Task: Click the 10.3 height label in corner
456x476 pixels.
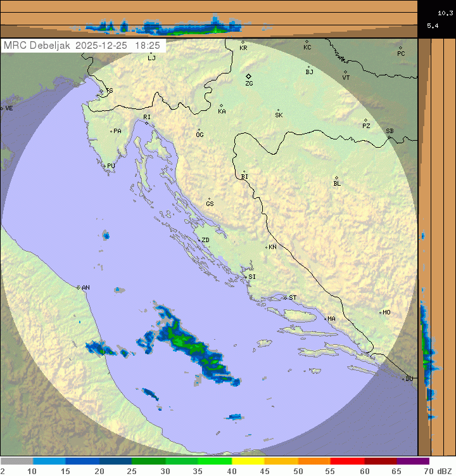Action: 445,13
